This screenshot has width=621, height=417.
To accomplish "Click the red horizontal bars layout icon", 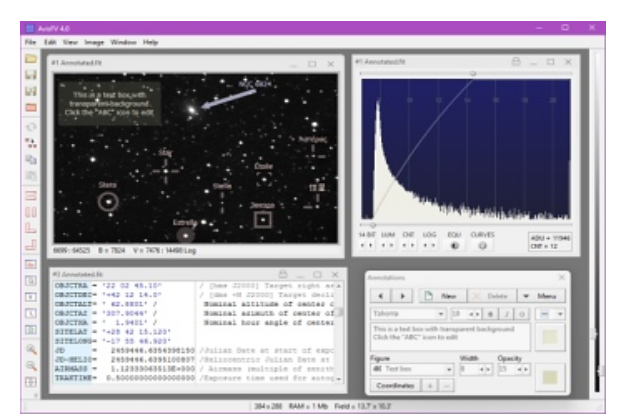I will (31, 196).
